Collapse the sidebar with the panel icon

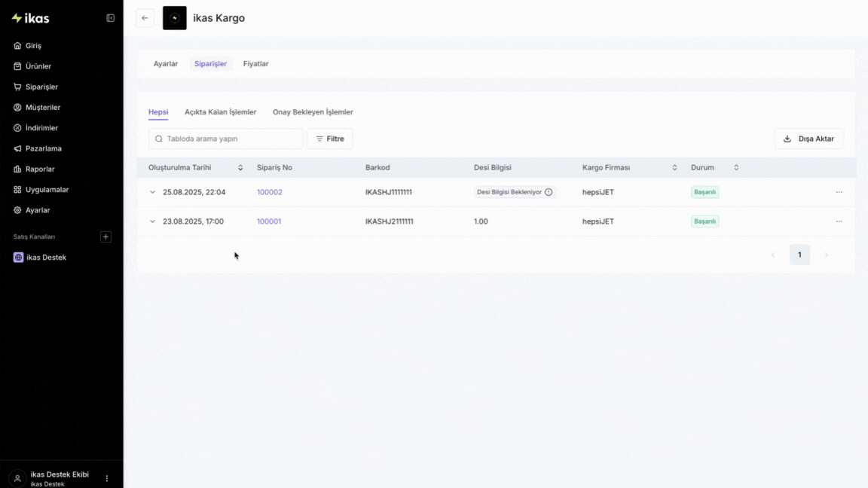(x=111, y=18)
